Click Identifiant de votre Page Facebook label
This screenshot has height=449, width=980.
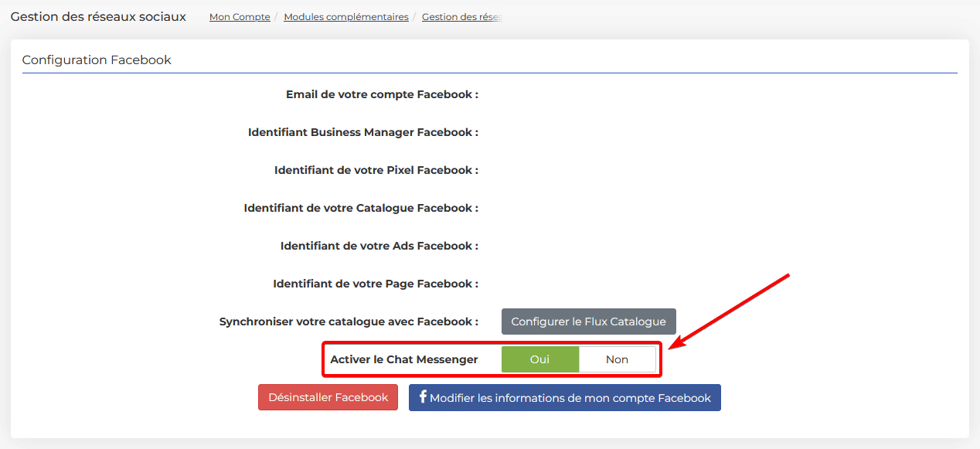[376, 284]
